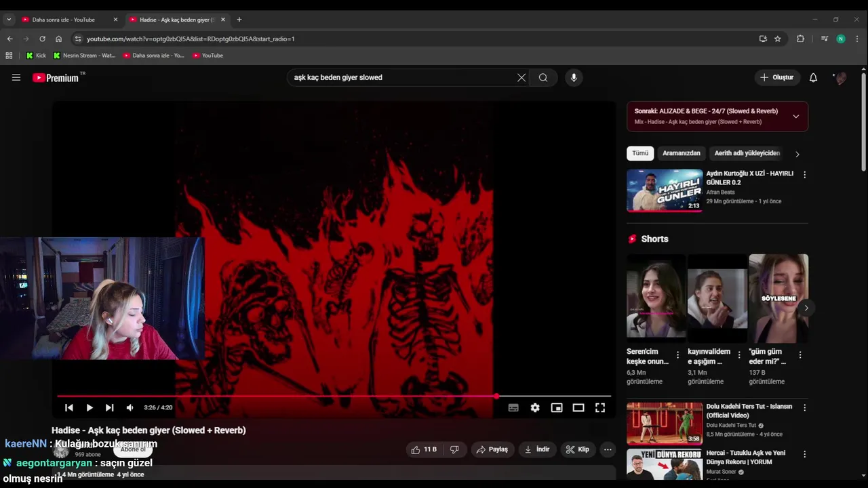Screen dimensions: 868x488
Task: Go to browser home page
Action: tap(58, 39)
